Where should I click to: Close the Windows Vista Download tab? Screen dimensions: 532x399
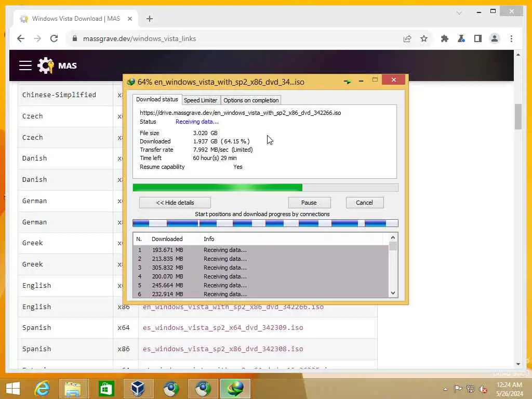pos(129,19)
